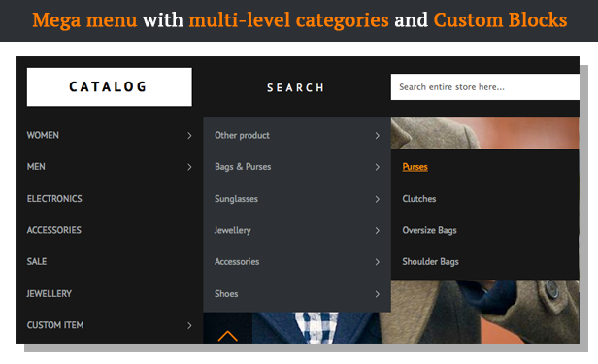The image size is (598, 364).
Task: Open the Shoulder Bags link
Action: [x=431, y=262]
